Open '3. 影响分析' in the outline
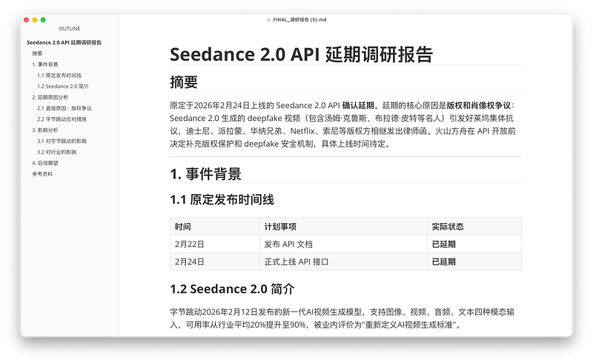Screen dimensions: 593x364 [x=45, y=130]
